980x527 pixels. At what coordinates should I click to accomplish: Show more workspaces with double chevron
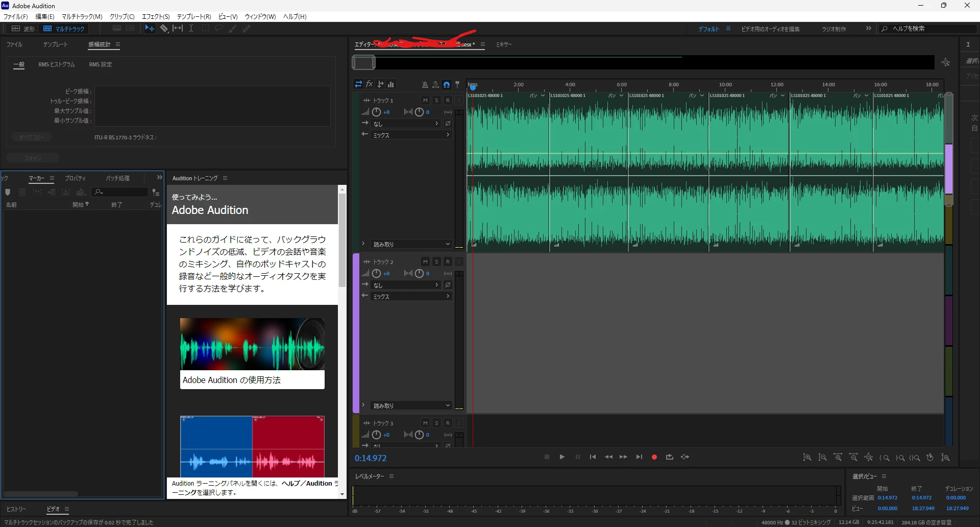(x=869, y=29)
